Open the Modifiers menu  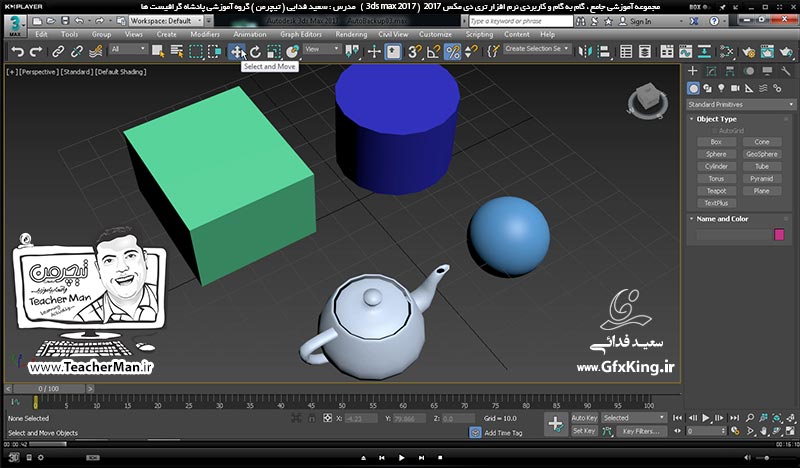(x=205, y=34)
